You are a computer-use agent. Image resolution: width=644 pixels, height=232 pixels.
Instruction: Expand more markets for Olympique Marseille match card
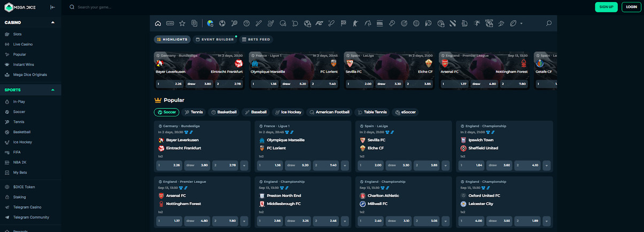pyautogui.click(x=345, y=166)
